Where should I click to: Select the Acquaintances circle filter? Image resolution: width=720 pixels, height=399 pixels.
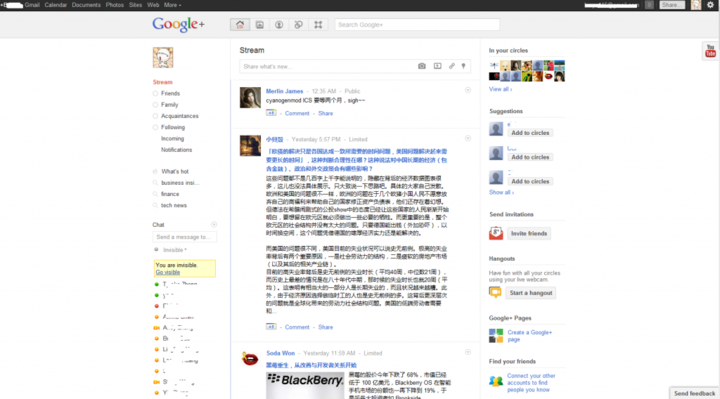coord(175,116)
